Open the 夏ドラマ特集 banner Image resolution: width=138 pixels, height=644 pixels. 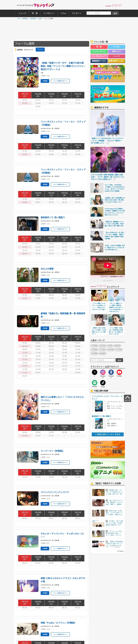coord(108,74)
